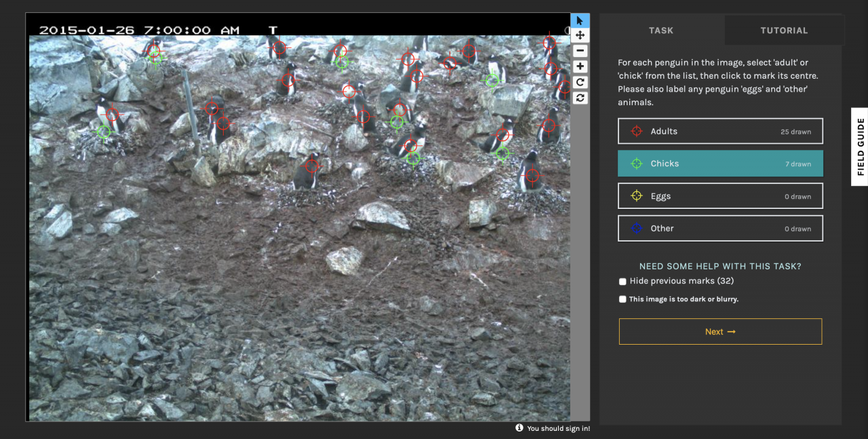Viewport: 868px width, 439px height.
Task: Check 'This image is too dark or blurry'
Action: click(623, 299)
